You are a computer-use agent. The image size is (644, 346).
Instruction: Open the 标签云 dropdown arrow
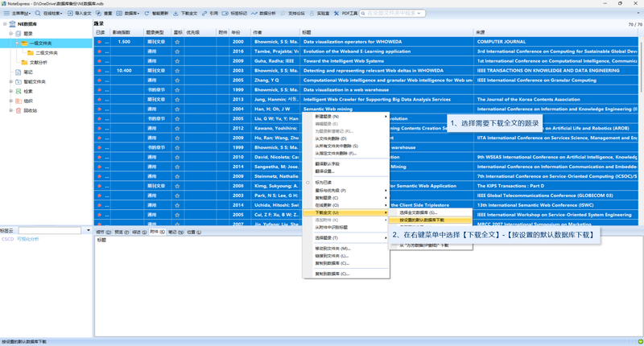[x=89, y=231]
